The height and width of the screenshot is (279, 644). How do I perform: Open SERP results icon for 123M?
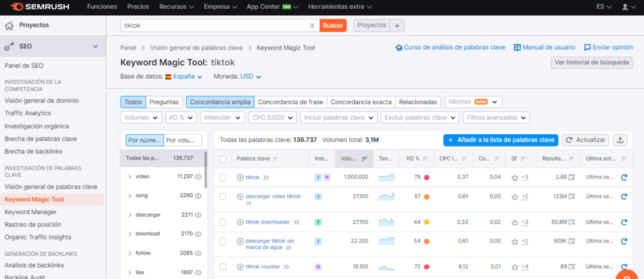572,197
